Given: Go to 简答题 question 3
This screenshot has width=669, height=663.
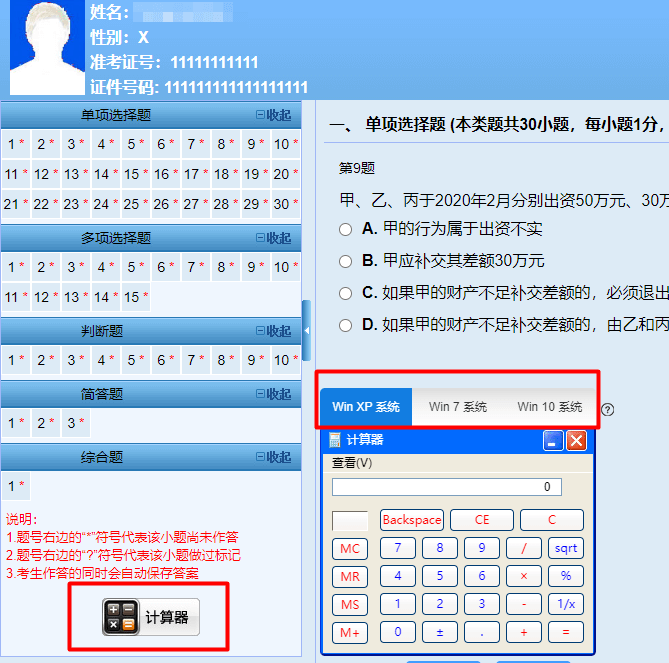Looking at the screenshot, I should (76, 423).
